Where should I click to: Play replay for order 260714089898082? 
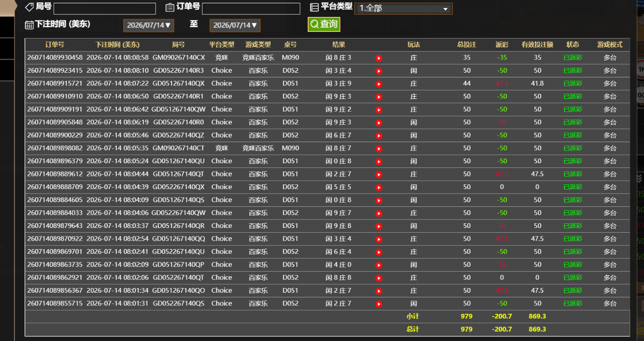pyautogui.click(x=379, y=149)
